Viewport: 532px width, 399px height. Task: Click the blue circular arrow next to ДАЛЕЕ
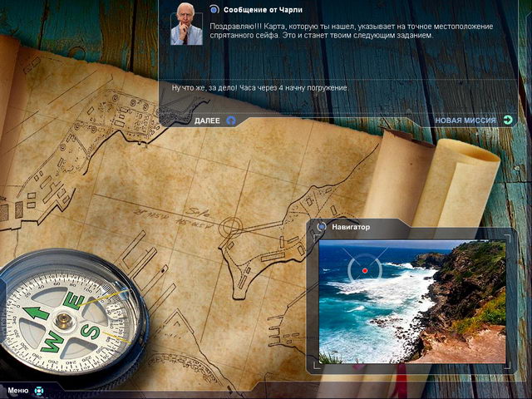coord(231,121)
